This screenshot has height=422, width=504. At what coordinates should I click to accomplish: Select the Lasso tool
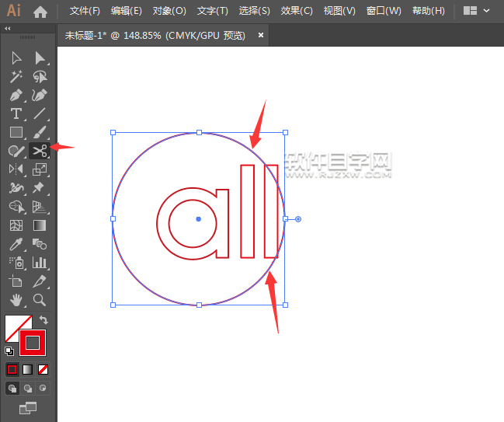40,77
